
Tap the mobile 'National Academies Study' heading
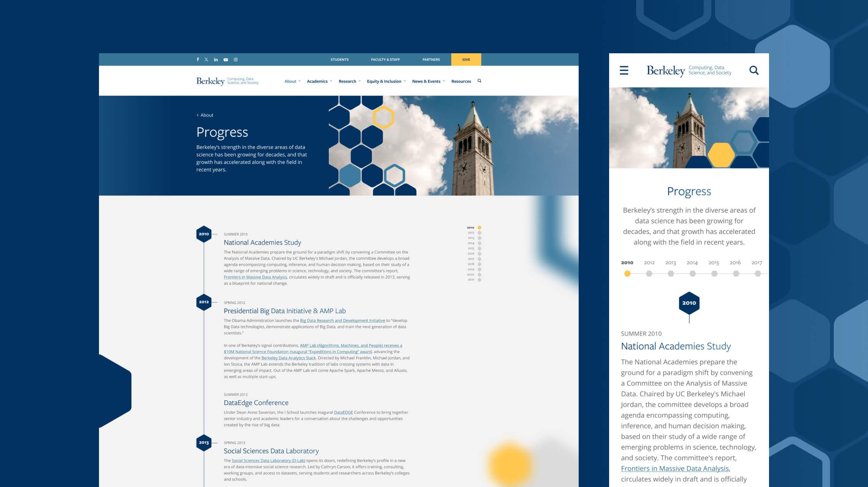pos(676,346)
